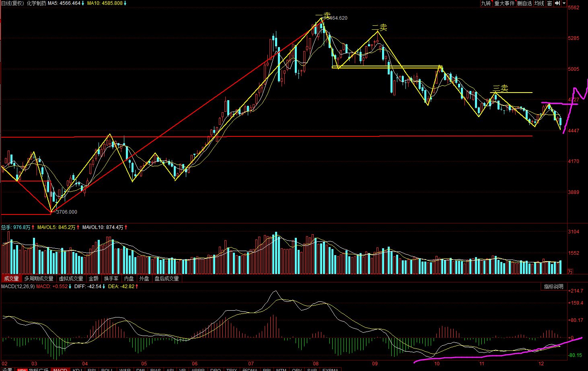Select the 内盘 tab
Viewport: 588px width, 371px height.
pyautogui.click(x=129, y=278)
